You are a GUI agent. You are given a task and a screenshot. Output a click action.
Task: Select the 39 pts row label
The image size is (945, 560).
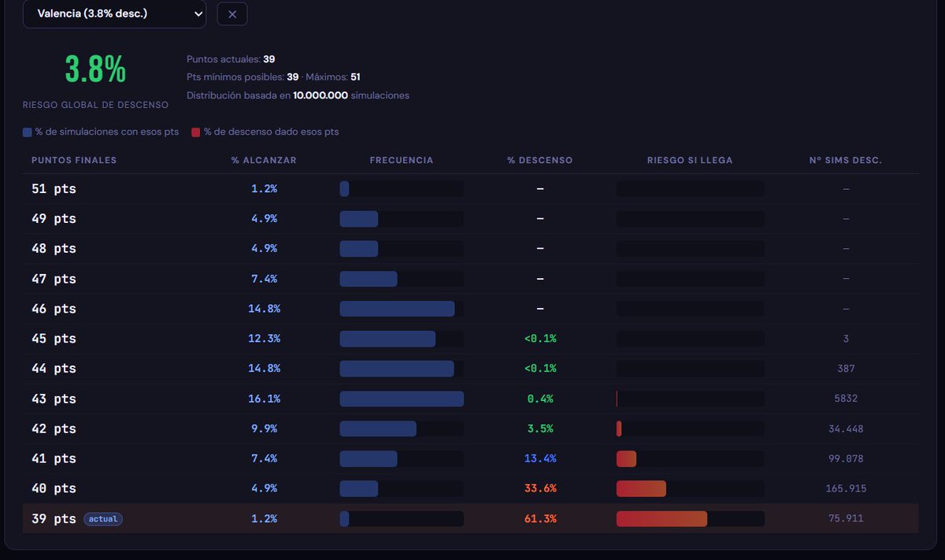click(x=54, y=519)
